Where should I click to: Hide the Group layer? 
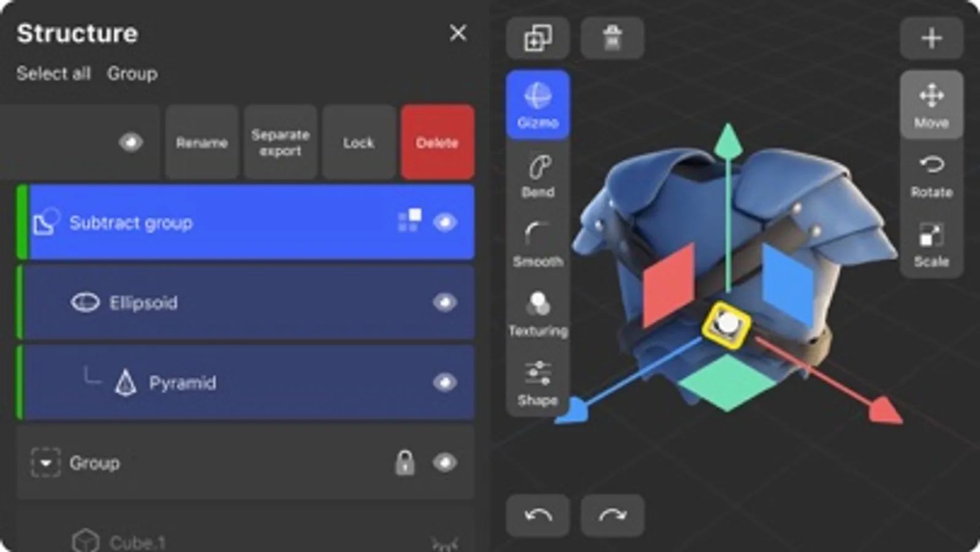pos(445,462)
